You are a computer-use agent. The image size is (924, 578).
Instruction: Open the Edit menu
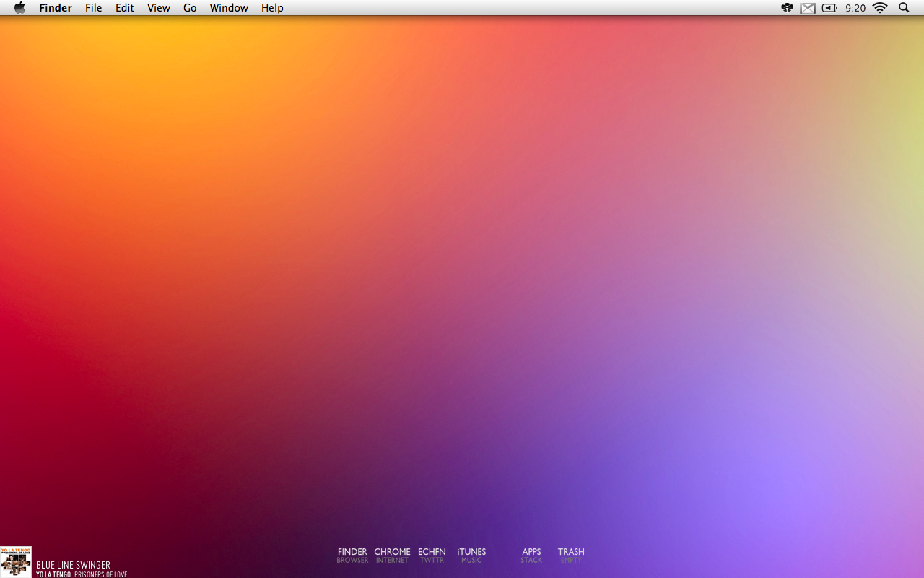[125, 8]
